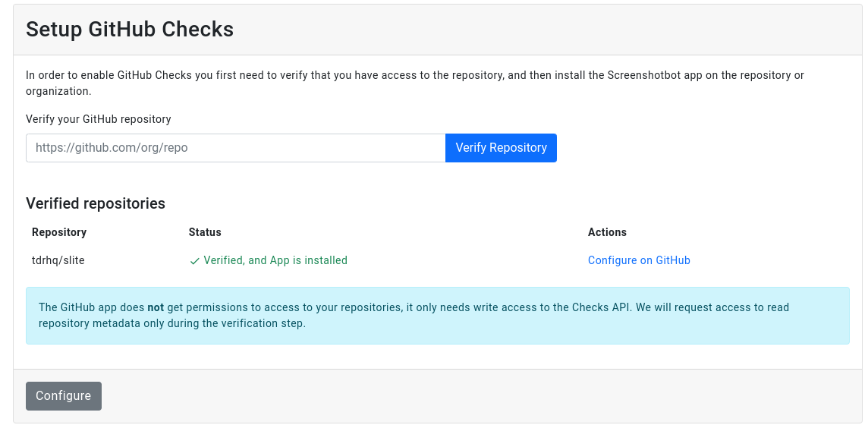This screenshot has height=428, width=868.
Task: Click the gray Configure button
Action: [64, 396]
